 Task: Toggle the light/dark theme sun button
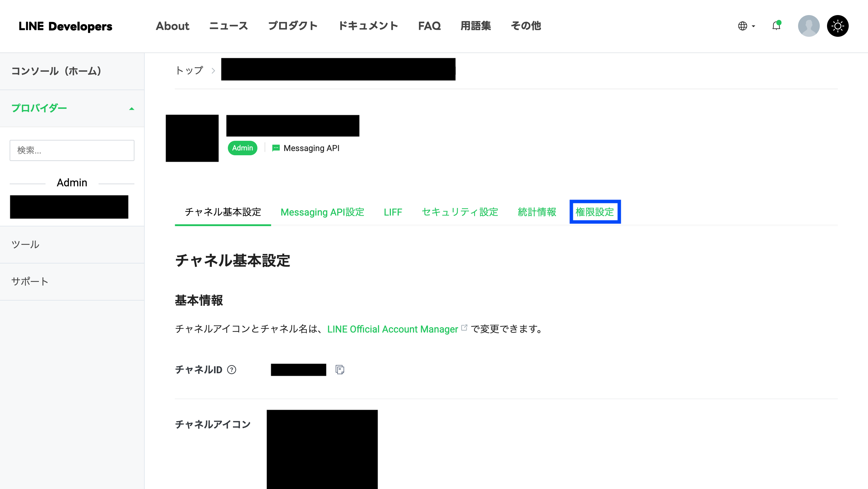pyautogui.click(x=837, y=26)
